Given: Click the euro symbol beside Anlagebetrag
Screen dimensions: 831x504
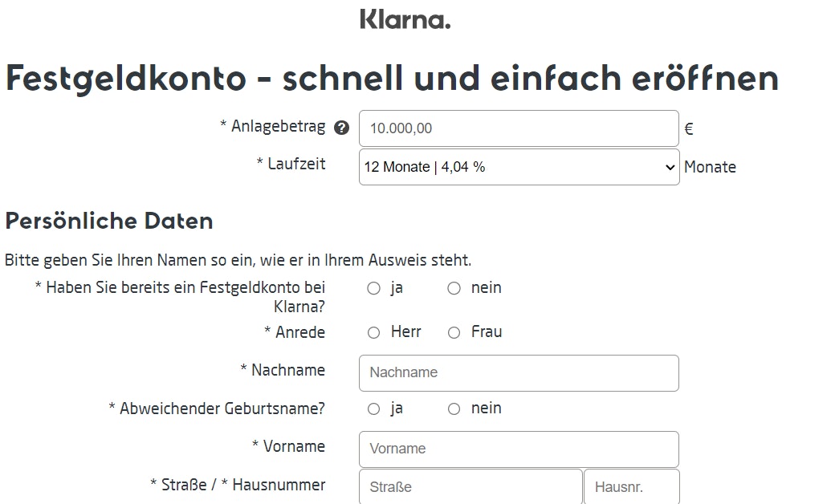Looking at the screenshot, I should 688,128.
